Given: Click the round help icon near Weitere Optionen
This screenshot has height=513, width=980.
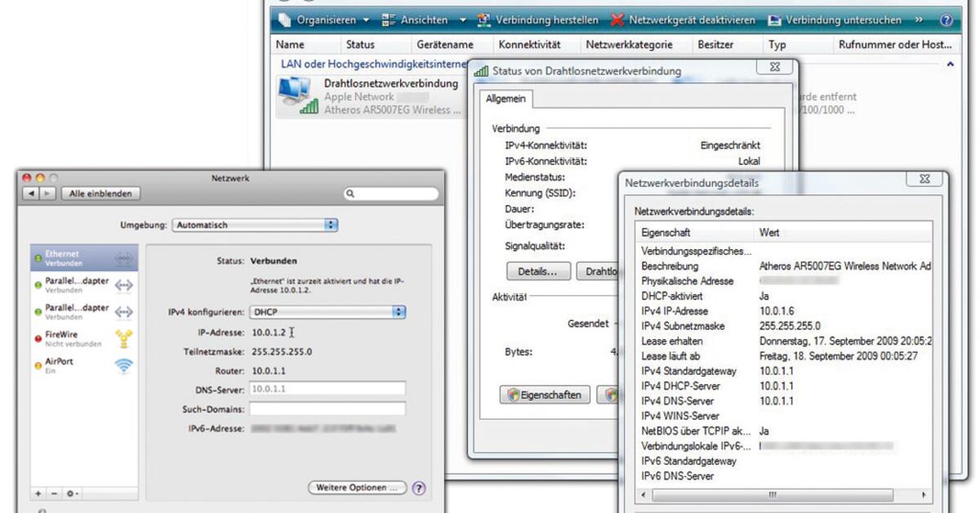Looking at the screenshot, I should coord(419,487).
